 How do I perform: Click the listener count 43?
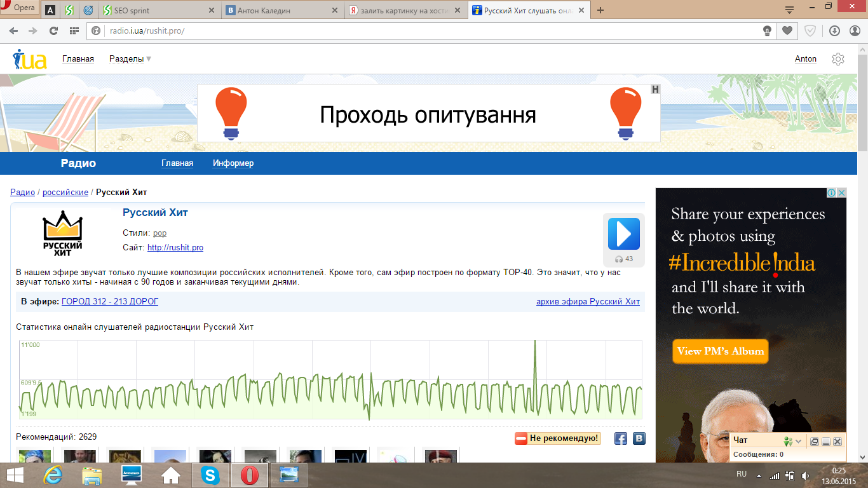pos(624,259)
